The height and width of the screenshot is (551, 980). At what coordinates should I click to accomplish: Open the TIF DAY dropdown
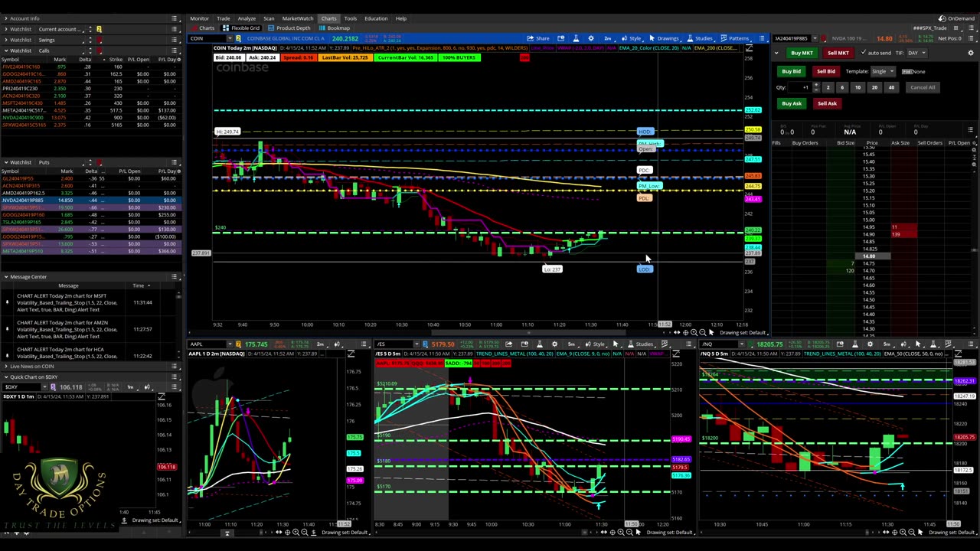[918, 53]
